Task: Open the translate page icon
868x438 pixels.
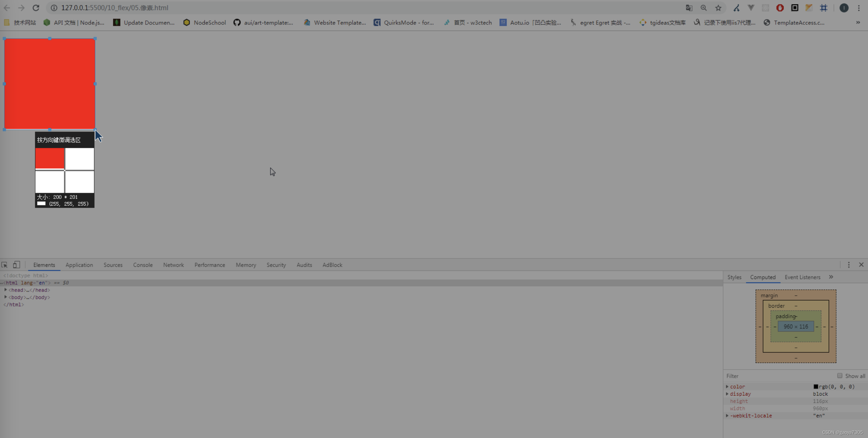Action: point(689,8)
